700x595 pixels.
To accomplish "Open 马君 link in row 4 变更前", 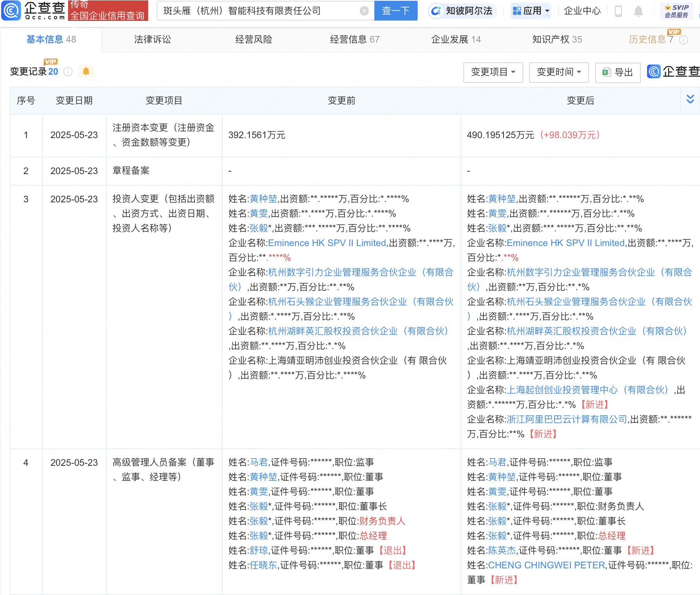I will (259, 462).
